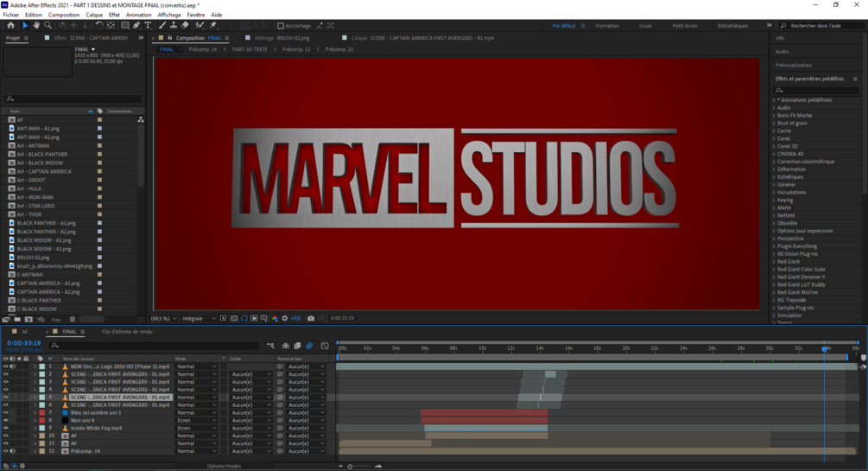
Task: Click the timeline zoom slider handle
Action: [x=350, y=466]
